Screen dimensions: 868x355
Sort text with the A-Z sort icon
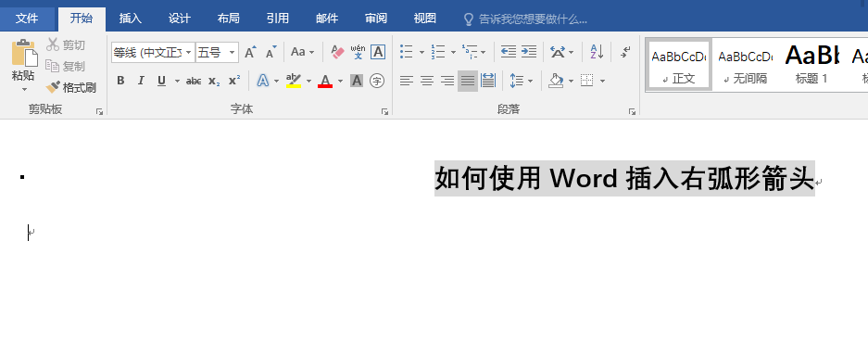pyautogui.click(x=597, y=53)
